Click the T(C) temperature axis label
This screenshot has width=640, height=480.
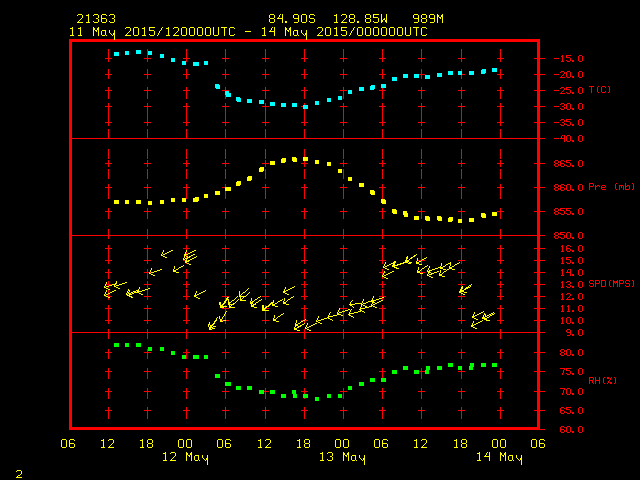600,90
